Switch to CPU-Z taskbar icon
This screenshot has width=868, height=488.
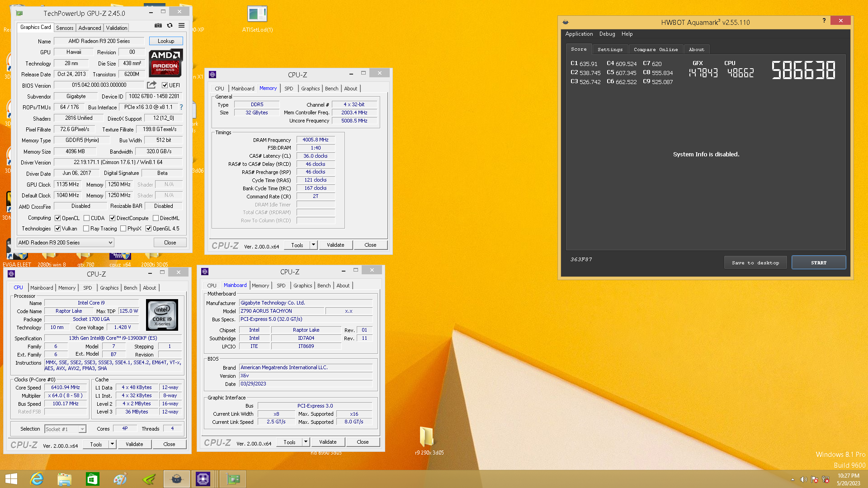coord(203,479)
